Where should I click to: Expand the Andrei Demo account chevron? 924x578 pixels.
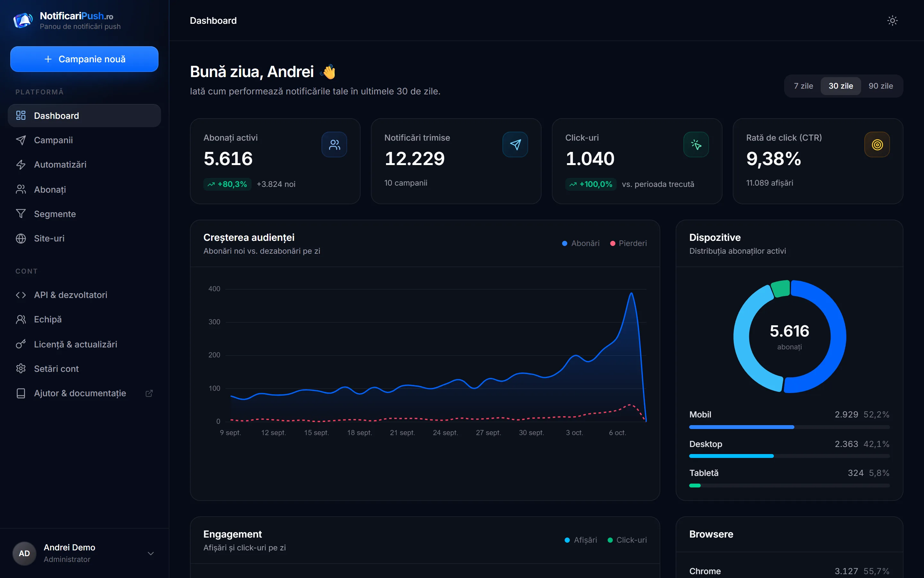151,553
